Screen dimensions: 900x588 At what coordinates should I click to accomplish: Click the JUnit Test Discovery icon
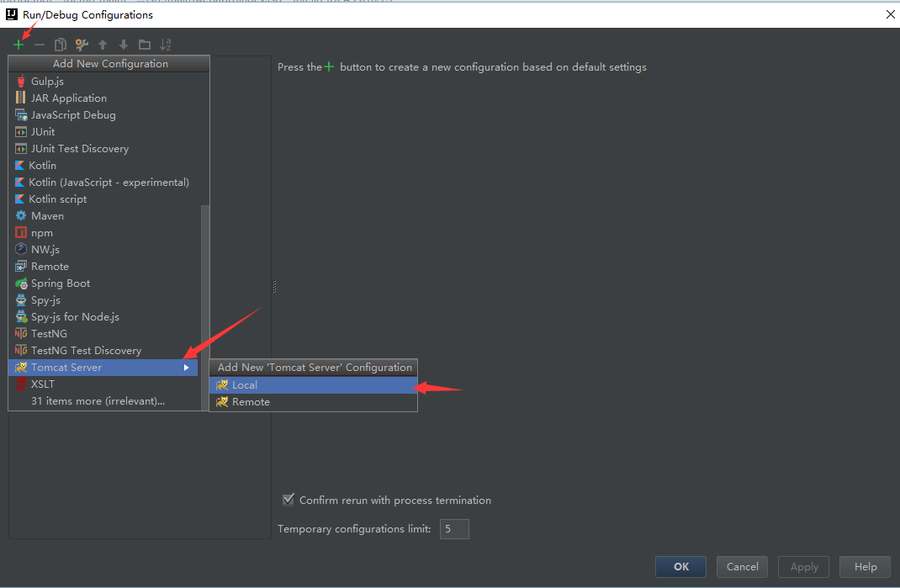point(21,149)
